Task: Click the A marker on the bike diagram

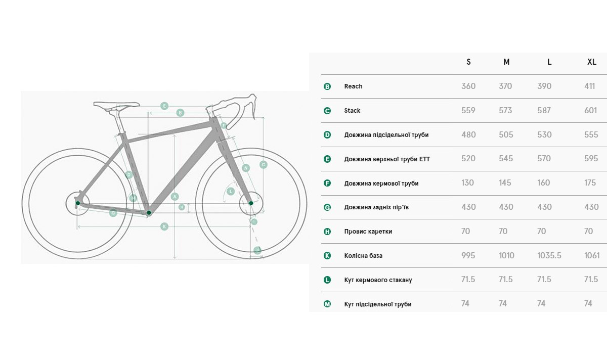Action: (x=175, y=196)
